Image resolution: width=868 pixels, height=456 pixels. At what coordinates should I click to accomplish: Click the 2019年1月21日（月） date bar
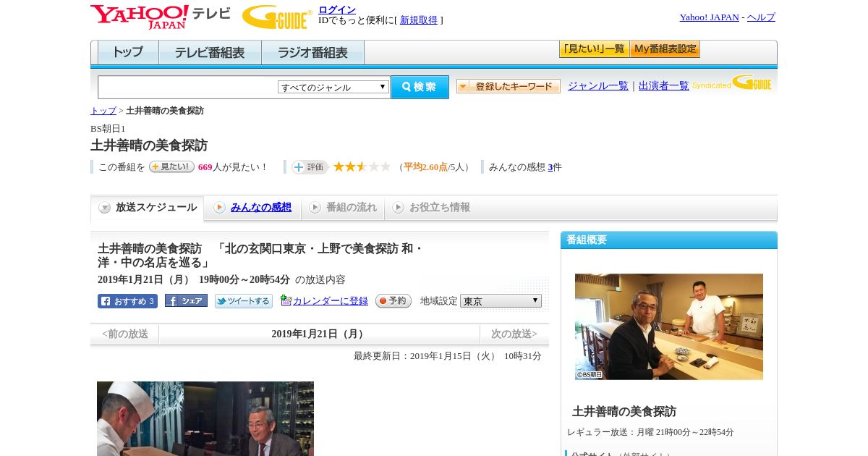click(x=319, y=334)
